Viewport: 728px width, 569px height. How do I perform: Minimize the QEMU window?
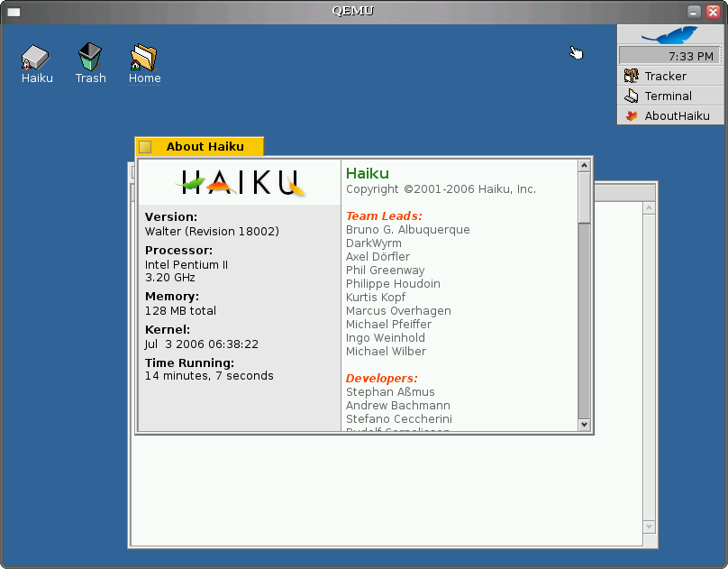(x=694, y=12)
